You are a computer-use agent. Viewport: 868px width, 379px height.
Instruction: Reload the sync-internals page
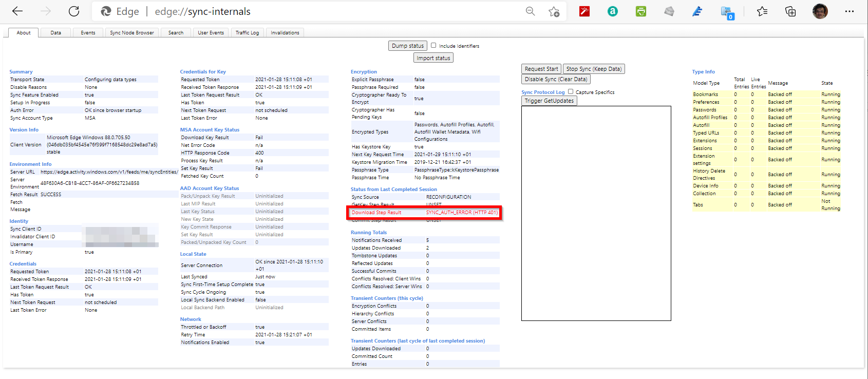[74, 11]
